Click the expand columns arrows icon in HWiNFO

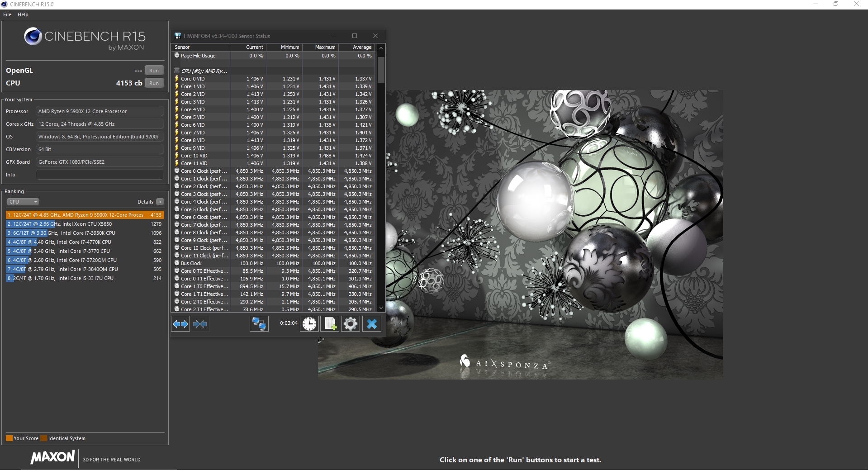coord(180,324)
